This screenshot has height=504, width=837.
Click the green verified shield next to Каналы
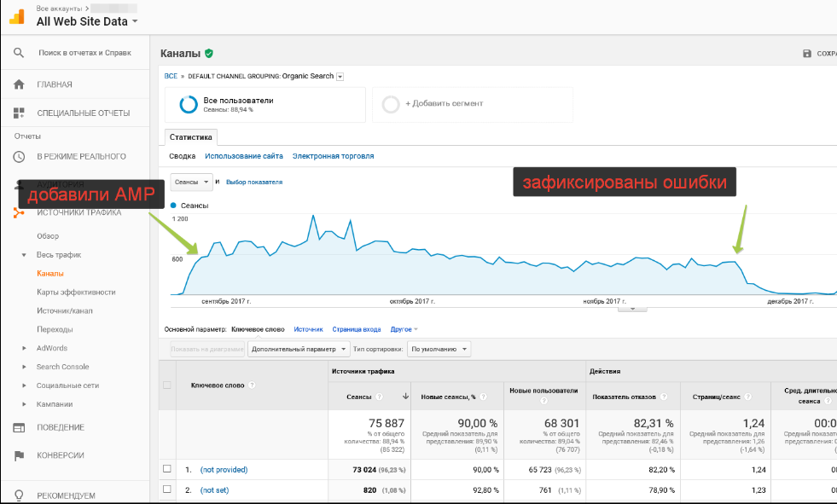coord(209,54)
